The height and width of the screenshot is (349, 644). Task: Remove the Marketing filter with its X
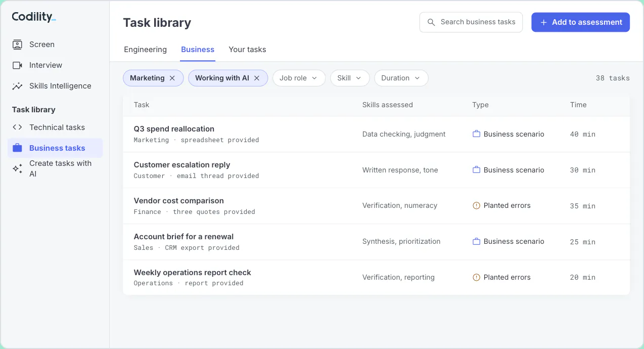point(172,78)
